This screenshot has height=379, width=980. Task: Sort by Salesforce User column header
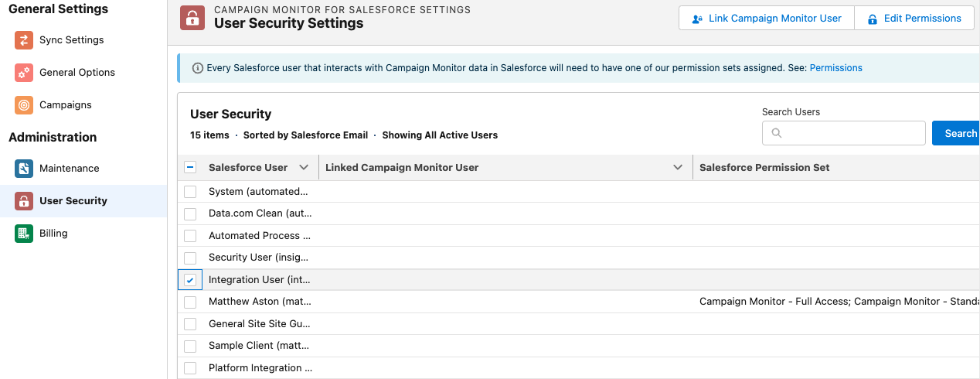point(248,167)
